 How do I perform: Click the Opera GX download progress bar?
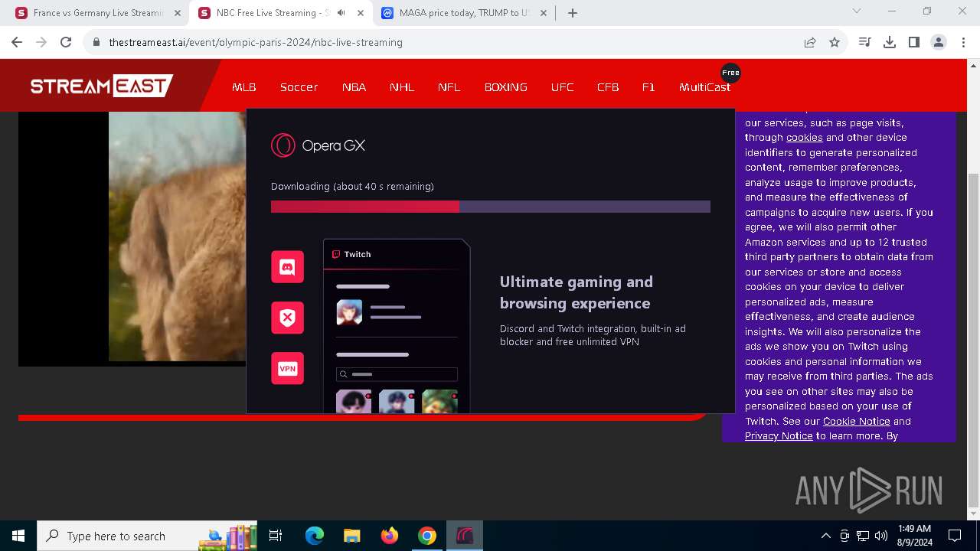coord(491,207)
